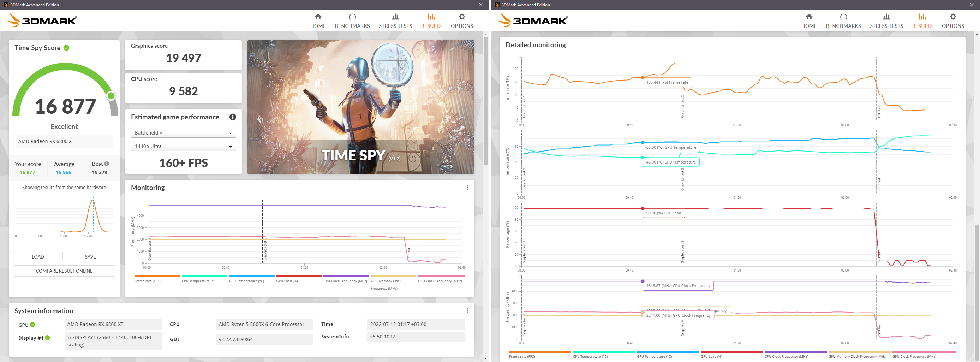Click the GUI version "v2.22.7359 s64"
The height and width of the screenshot is (362, 980).
point(264,339)
